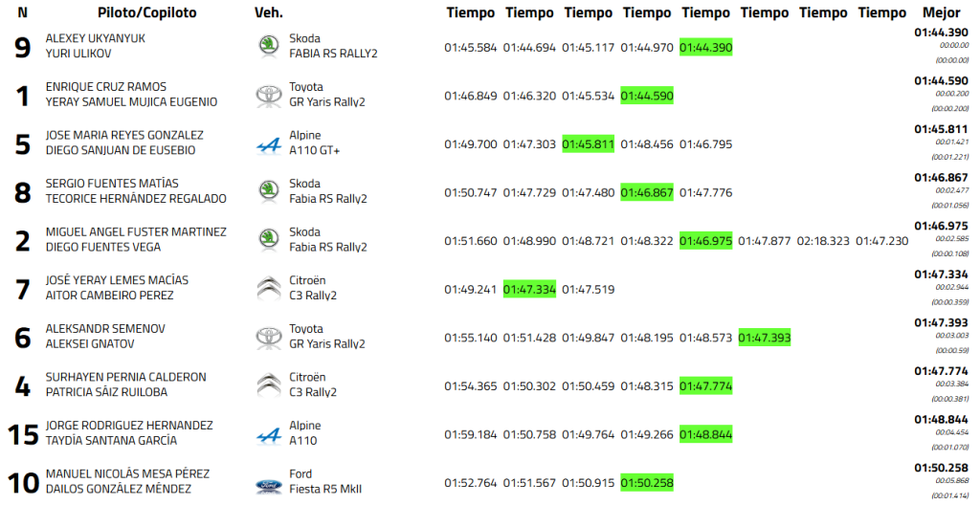The width and height of the screenshot is (980, 505).
Task: Click the Alpine logo for Jorge Rodriguez Hernandez
Action: click(x=269, y=435)
